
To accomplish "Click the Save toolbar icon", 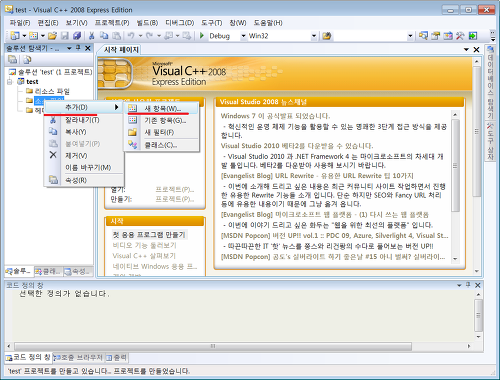I will tap(65, 36).
